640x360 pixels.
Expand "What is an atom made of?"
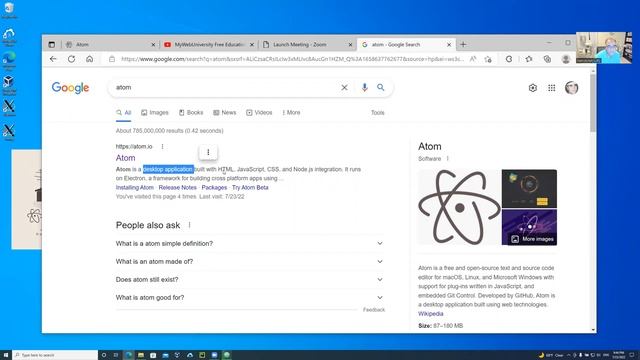coord(250,262)
